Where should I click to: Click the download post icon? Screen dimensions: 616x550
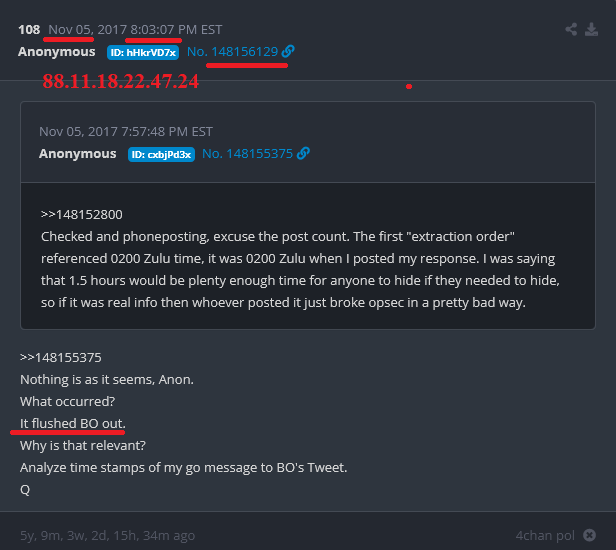[592, 29]
